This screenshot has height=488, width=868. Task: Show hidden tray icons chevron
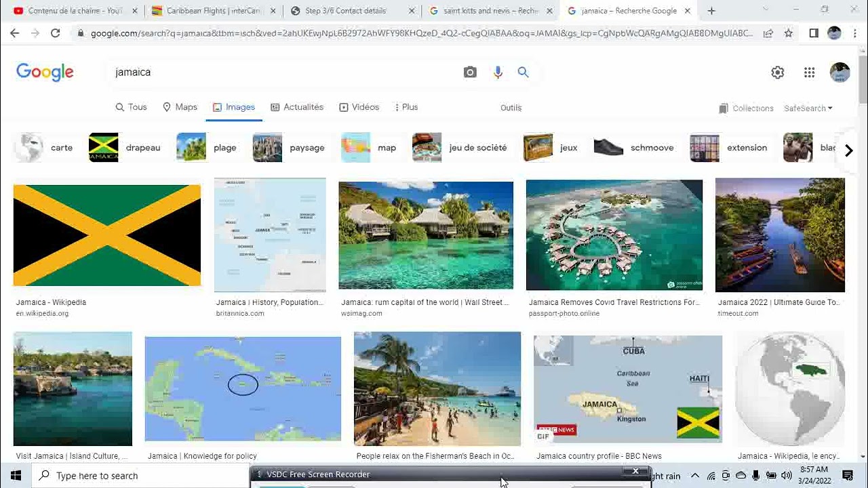(x=695, y=476)
